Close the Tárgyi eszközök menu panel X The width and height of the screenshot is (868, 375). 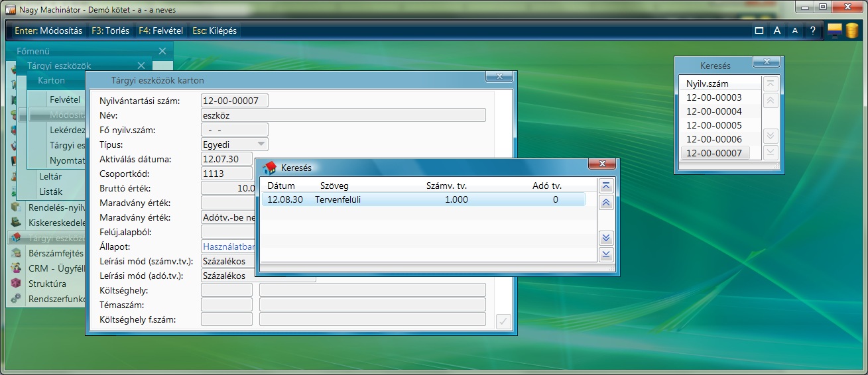141,66
